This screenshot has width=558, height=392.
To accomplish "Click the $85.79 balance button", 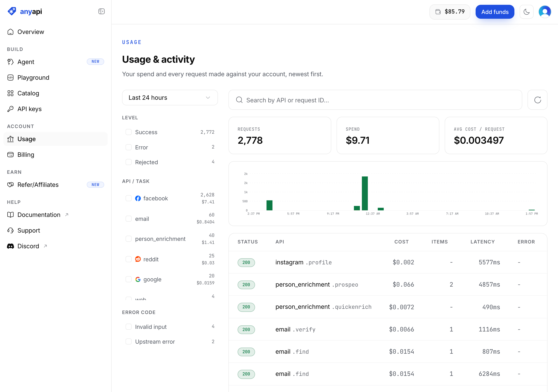I will coord(450,12).
